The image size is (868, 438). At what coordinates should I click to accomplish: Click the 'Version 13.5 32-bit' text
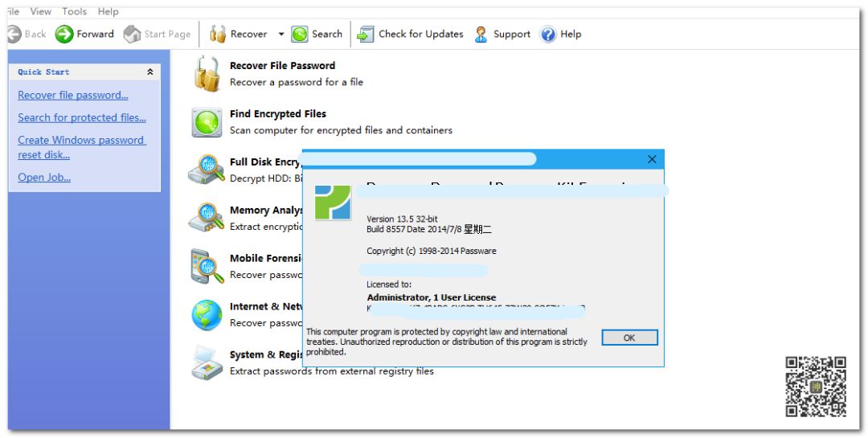pos(402,219)
